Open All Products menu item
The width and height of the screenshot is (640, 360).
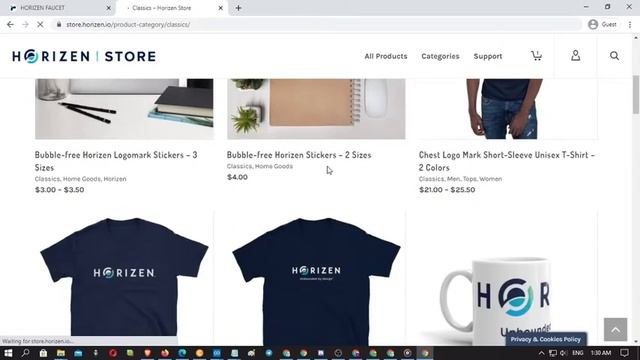click(x=386, y=56)
